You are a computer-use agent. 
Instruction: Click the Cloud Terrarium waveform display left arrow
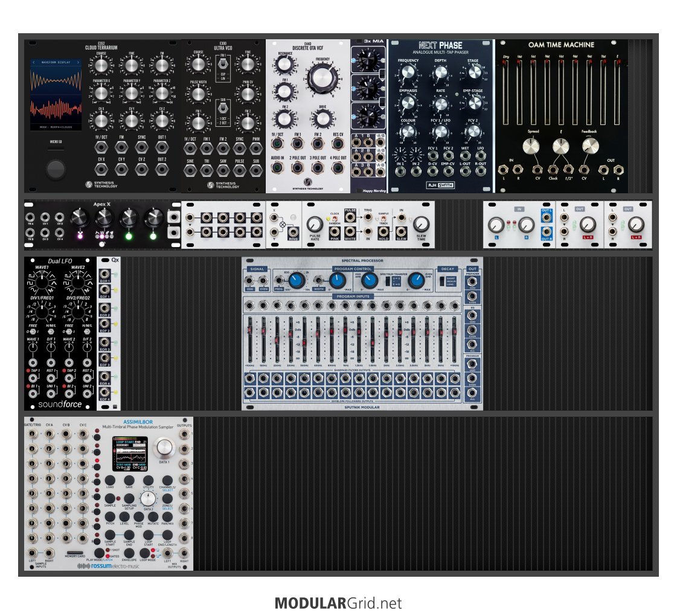coord(34,63)
